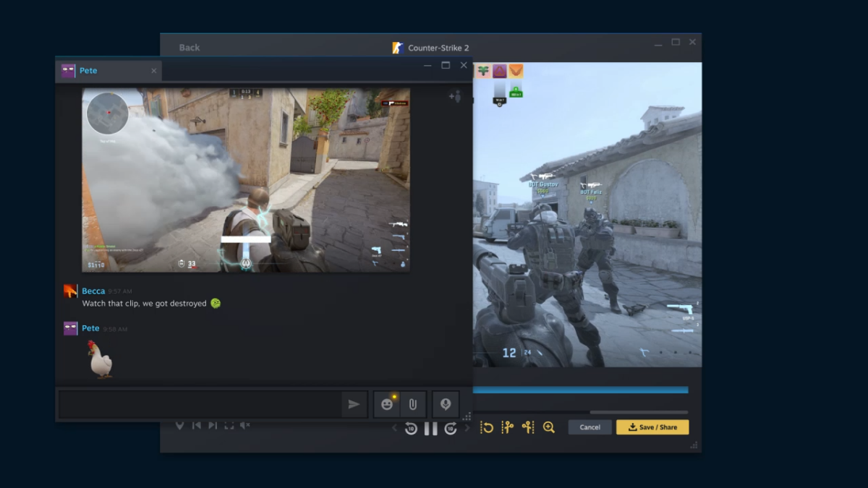Toggle fullscreen in the clip player
The image size is (868, 488).
tap(229, 425)
